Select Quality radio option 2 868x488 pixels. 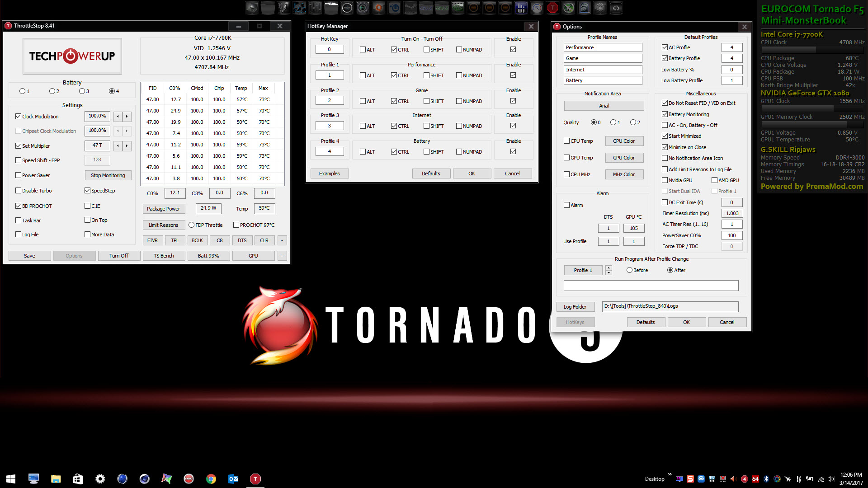(633, 122)
